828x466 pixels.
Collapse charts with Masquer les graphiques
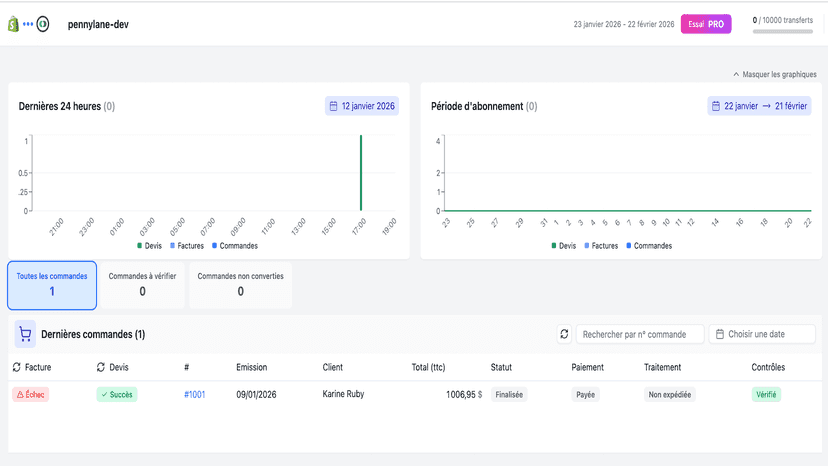pyautogui.click(x=775, y=74)
